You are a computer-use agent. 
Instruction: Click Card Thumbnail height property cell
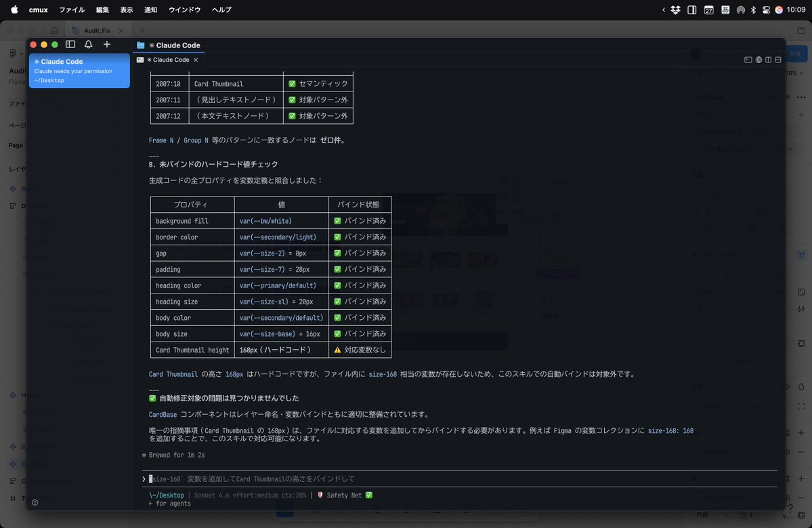(x=192, y=350)
